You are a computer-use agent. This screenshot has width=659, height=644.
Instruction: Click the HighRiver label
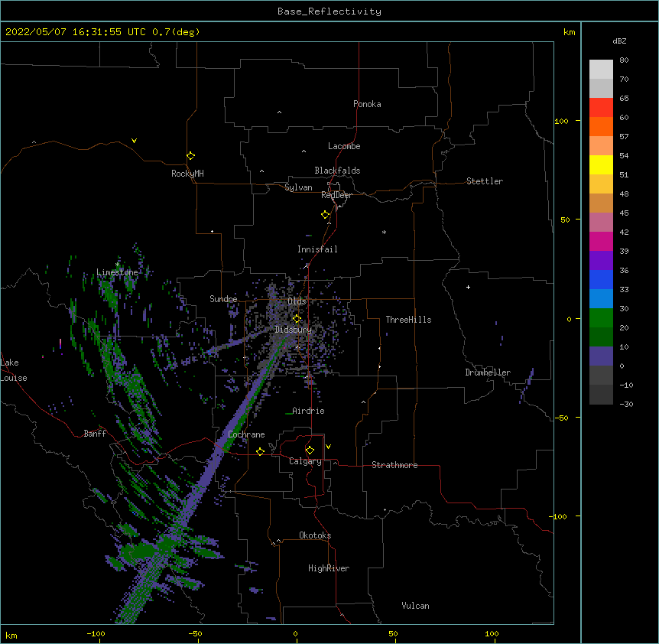click(x=329, y=568)
